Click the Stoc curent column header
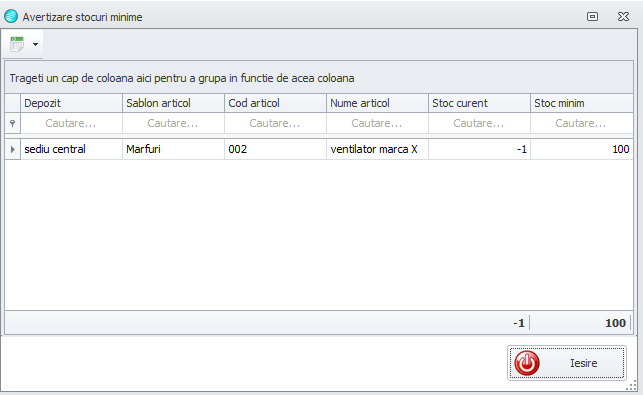Screen dimensions: 643x395 tap(479, 103)
